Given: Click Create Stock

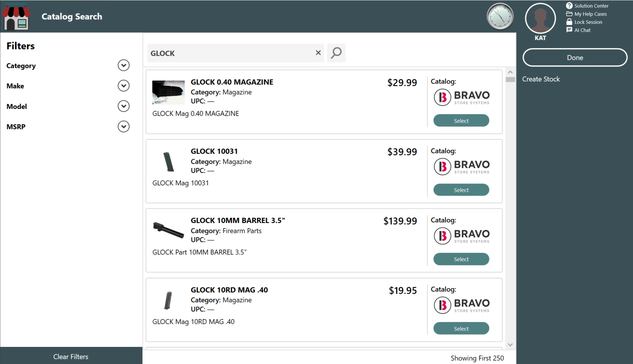Looking at the screenshot, I should point(541,79).
